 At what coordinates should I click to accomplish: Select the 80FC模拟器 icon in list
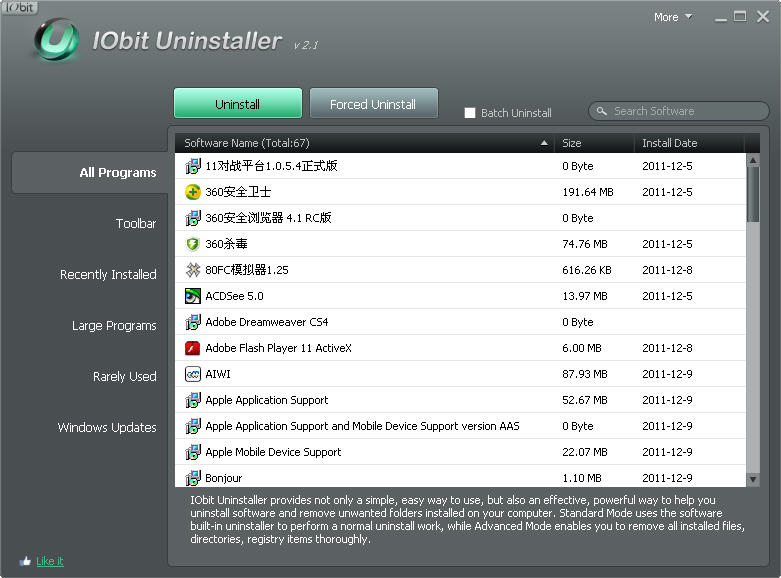click(193, 270)
